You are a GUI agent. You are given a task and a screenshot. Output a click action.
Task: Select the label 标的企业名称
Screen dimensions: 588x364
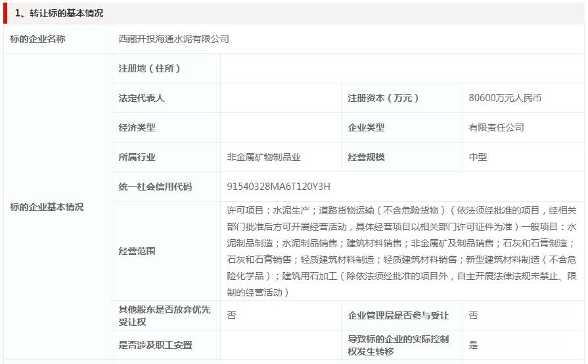(x=37, y=39)
